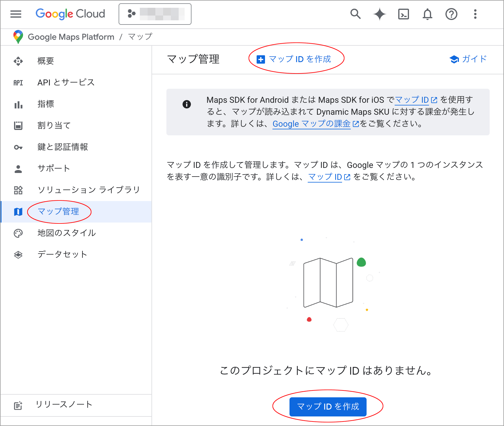Click the API icon in sidebar

pyautogui.click(x=18, y=83)
